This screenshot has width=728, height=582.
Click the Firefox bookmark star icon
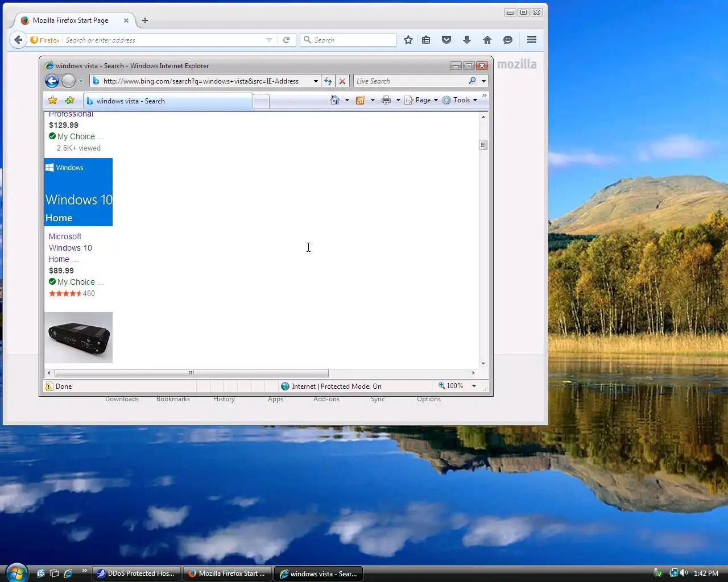coord(408,40)
